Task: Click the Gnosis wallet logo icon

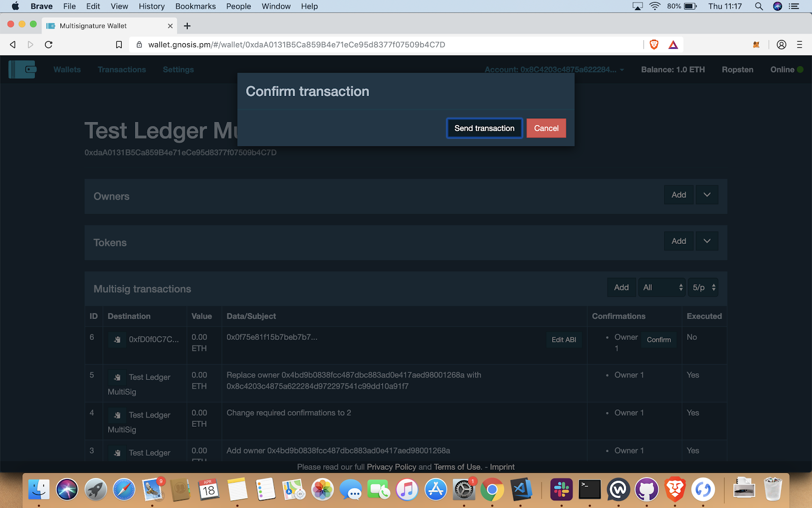Action: coord(22,70)
